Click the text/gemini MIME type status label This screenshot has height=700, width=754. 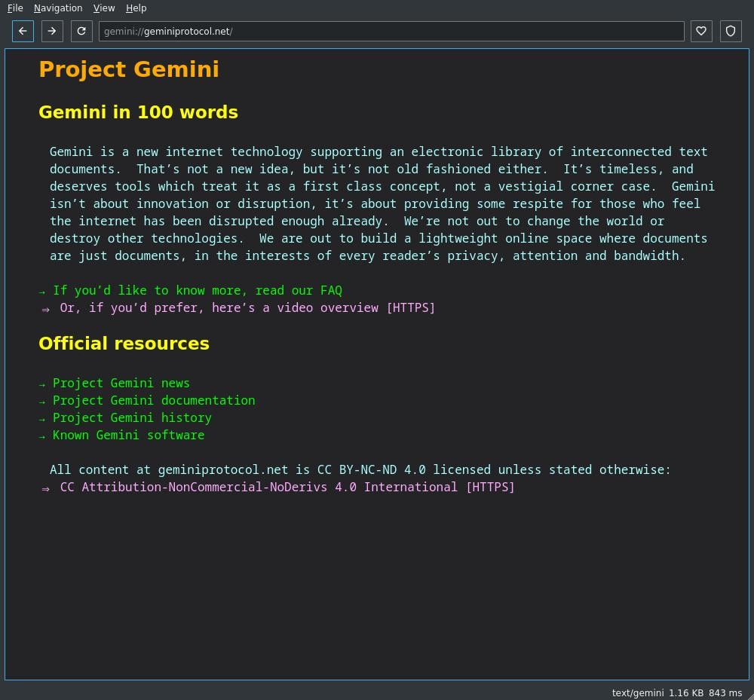point(637,693)
